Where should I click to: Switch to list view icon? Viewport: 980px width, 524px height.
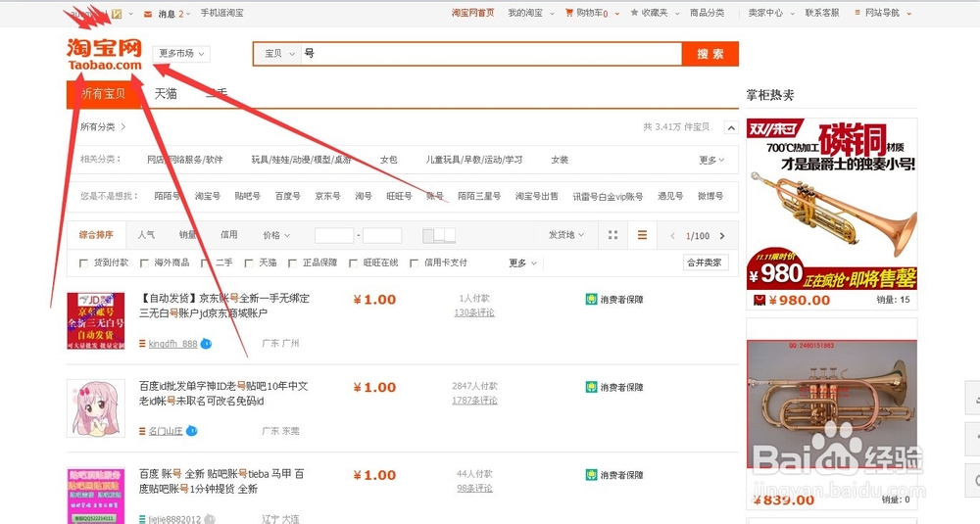point(642,235)
